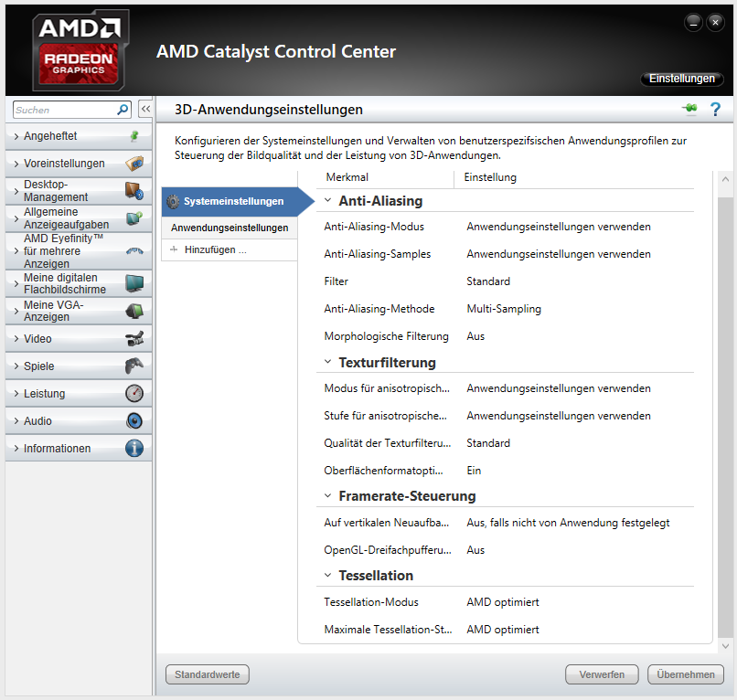Viewport: 737px width, 700px height.
Task: Change the Anti-Aliasing-Samples setting
Action: coord(559,254)
